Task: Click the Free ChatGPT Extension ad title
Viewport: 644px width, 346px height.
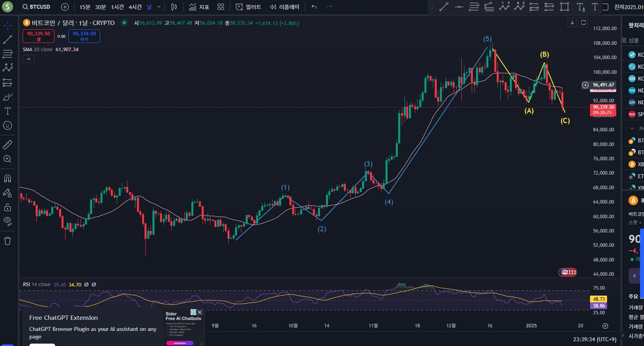Action: [x=64, y=318]
